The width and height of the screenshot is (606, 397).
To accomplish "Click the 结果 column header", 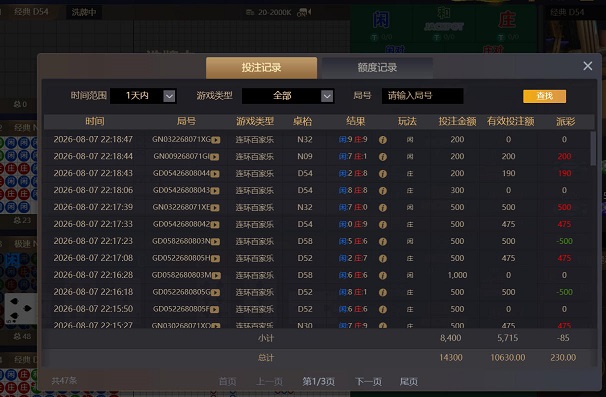I will point(356,121).
